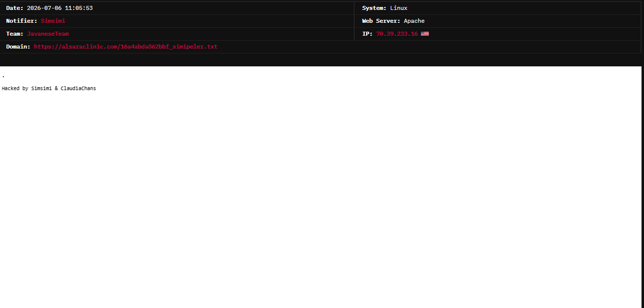644x308 pixels.
Task: Click the IP: label
Action: pyautogui.click(x=367, y=34)
